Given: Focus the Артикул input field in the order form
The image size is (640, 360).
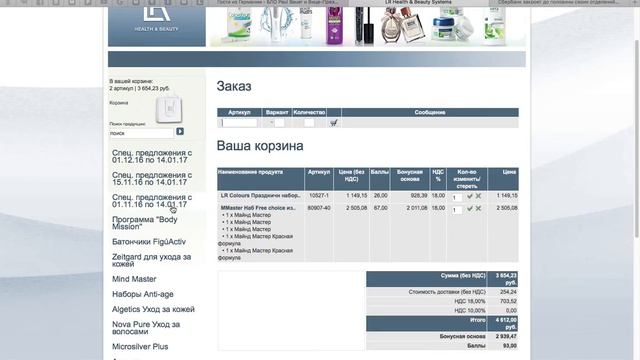Looking at the screenshot, I should 240,123.
